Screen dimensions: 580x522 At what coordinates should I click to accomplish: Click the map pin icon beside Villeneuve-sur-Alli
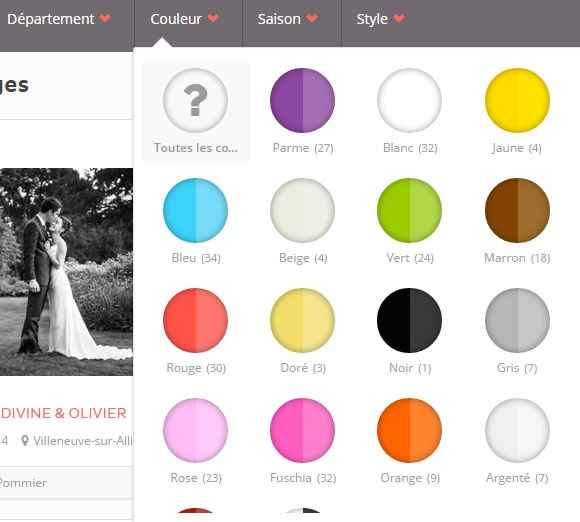click(x=25, y=441)
